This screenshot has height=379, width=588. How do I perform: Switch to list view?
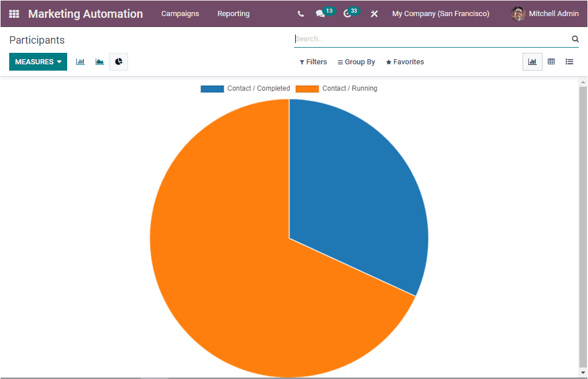click(x=569, y=61)
